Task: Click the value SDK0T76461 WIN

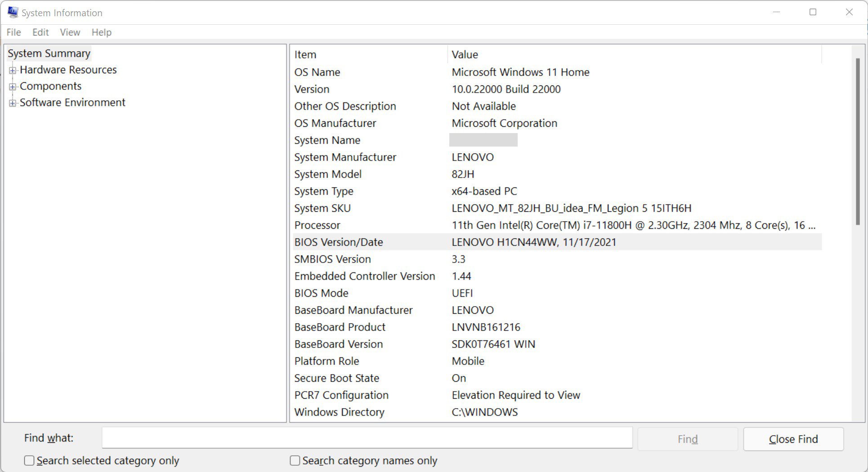Action: [x=493, y=344]
